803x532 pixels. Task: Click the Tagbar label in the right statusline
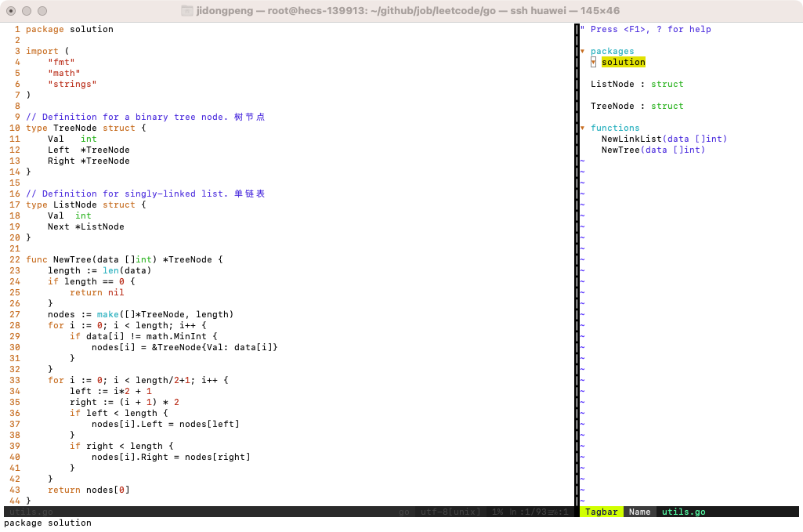tap(601, 512)
